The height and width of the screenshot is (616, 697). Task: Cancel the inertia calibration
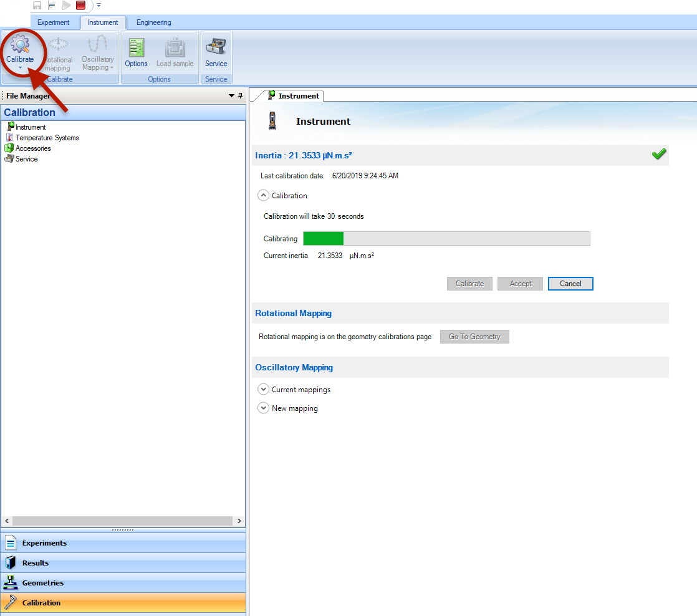pyautogui.click(x=570, y=284)
